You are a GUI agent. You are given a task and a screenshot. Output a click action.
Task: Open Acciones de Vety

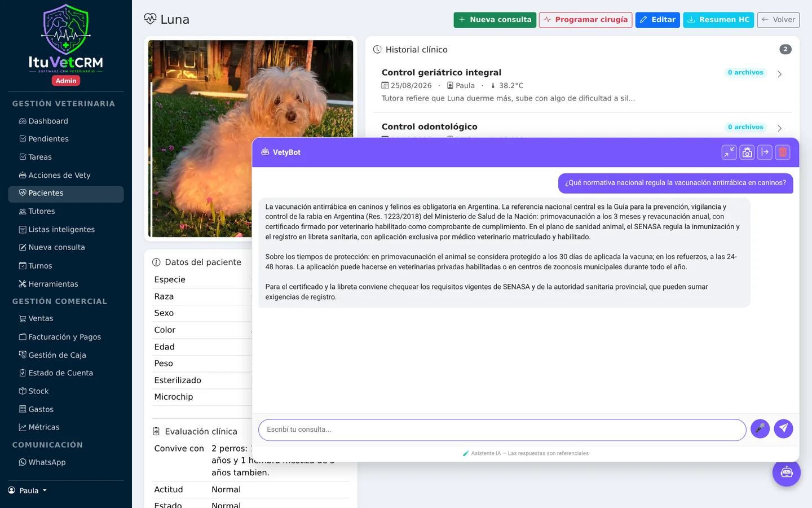tap(66, 175)
